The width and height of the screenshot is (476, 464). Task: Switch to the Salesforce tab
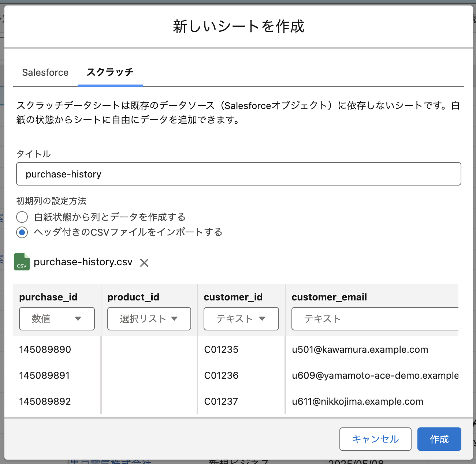point(45,72)
